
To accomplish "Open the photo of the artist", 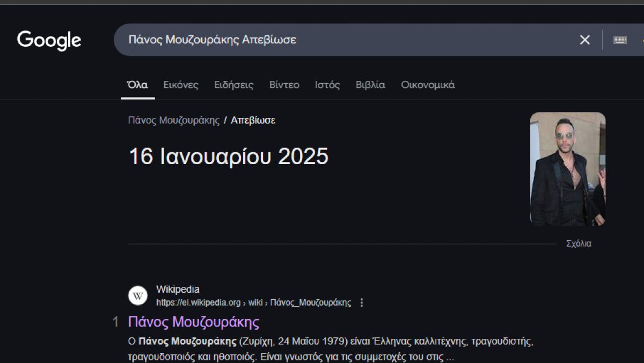I will pos(567,168).
